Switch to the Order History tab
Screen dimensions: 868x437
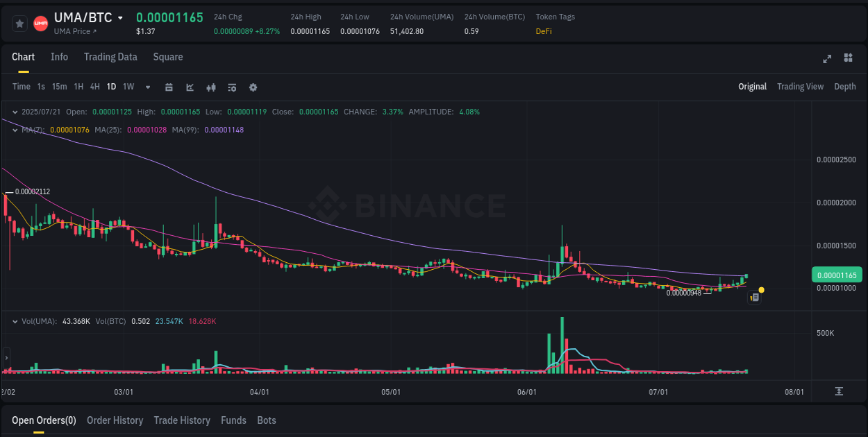115,420
